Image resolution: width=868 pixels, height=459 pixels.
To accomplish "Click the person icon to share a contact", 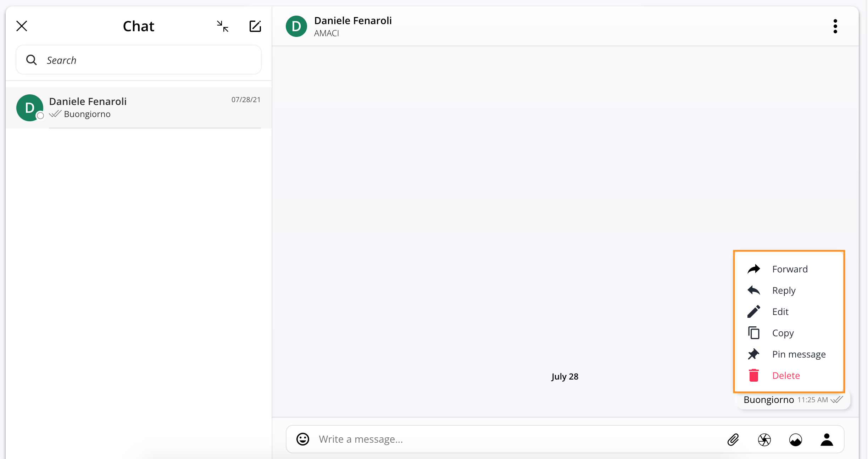I will [827, 439].
